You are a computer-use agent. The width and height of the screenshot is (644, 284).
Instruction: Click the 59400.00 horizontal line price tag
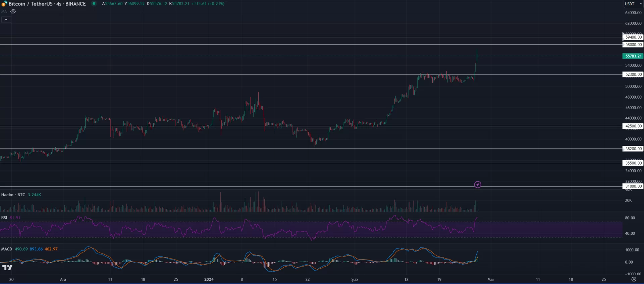[633, 37]
